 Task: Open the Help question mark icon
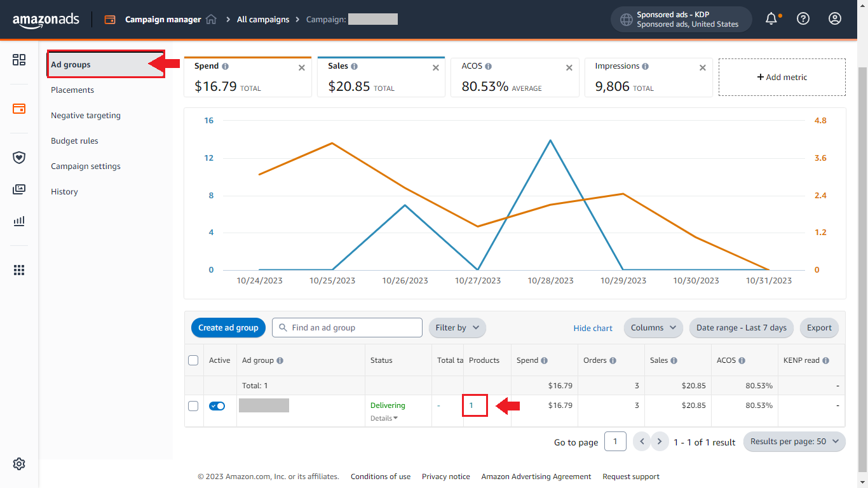coord(803,18)
